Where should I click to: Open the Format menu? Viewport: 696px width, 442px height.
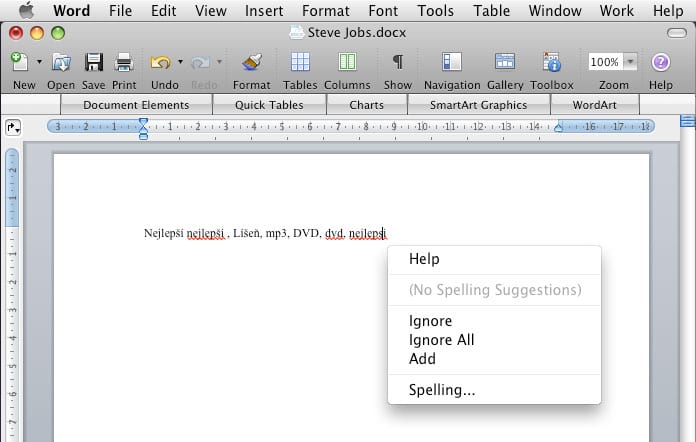point(326,10)
